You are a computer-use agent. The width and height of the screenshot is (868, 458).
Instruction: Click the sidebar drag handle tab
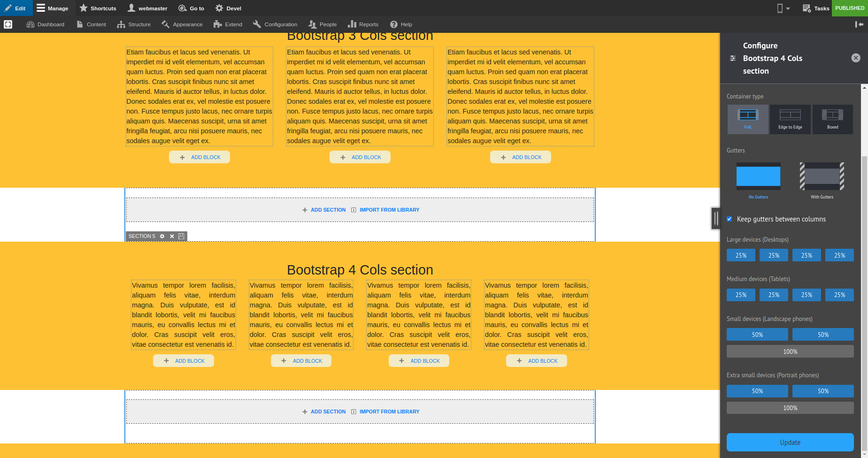pyautogui.click(x=715, y=218)
